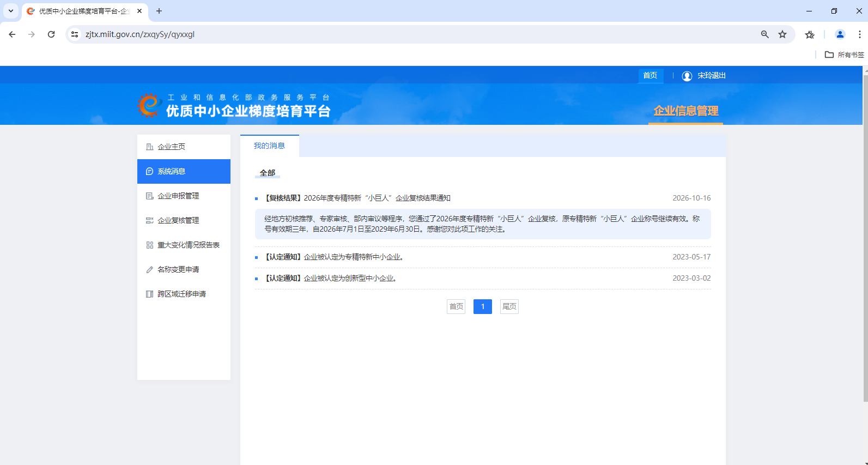Click the 名称变更申请 pencil icon
The width and height of the screenshot is (868, 465).
149,269
